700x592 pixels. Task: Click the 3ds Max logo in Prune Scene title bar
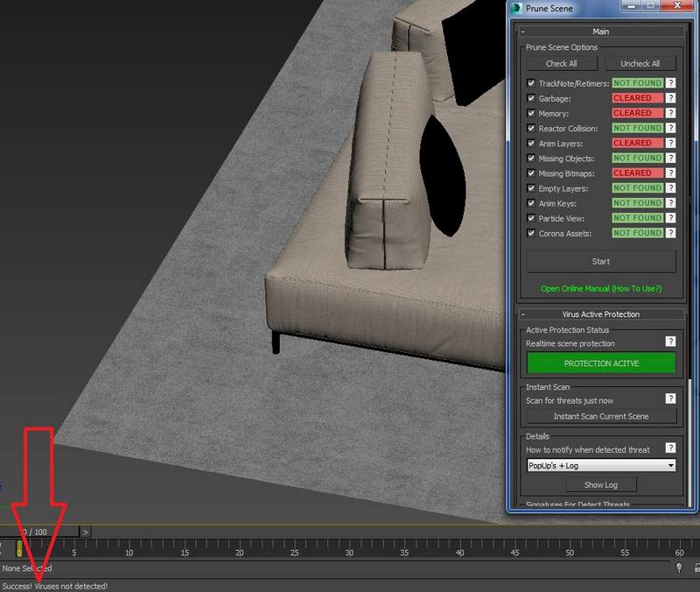tap(515, 8)
